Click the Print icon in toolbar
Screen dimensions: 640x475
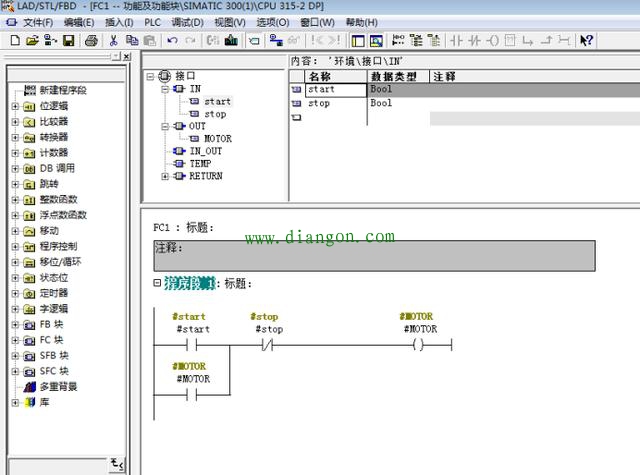point(92,41)
